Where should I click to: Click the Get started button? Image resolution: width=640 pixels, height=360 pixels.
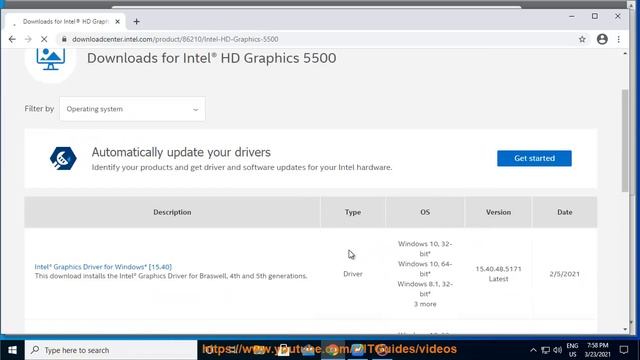point(534,158)
